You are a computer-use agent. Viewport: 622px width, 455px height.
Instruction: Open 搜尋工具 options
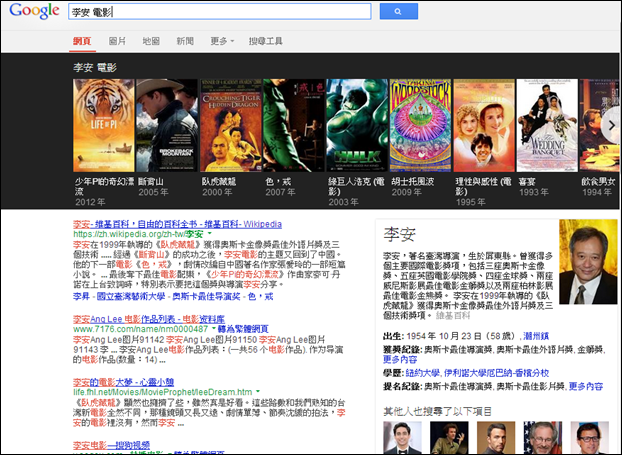click(x=266, y=41)
